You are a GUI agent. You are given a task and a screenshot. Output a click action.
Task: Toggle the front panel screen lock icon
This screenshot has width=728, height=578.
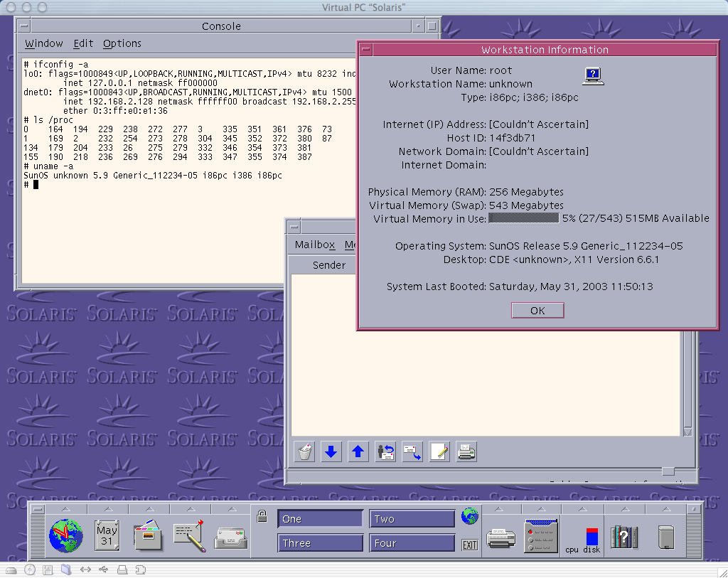(x=262, y=516)
